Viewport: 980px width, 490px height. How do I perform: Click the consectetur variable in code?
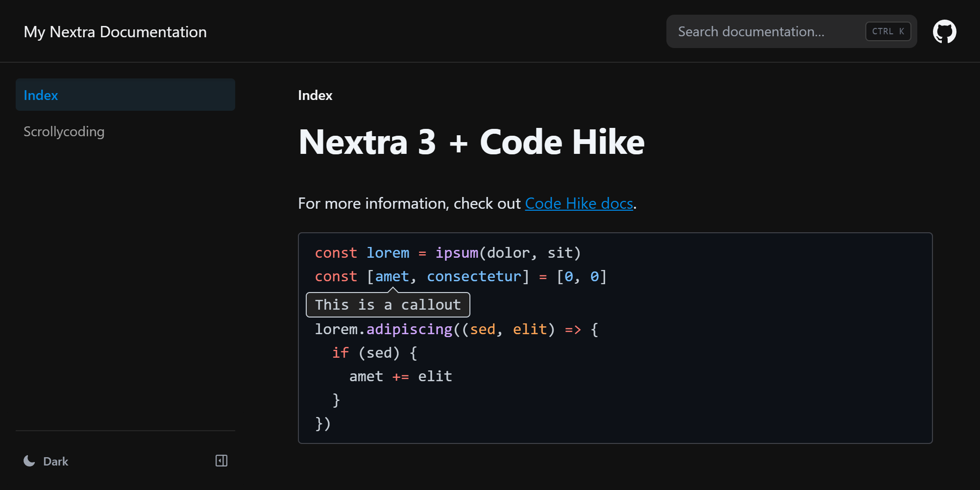click(473, 276)
